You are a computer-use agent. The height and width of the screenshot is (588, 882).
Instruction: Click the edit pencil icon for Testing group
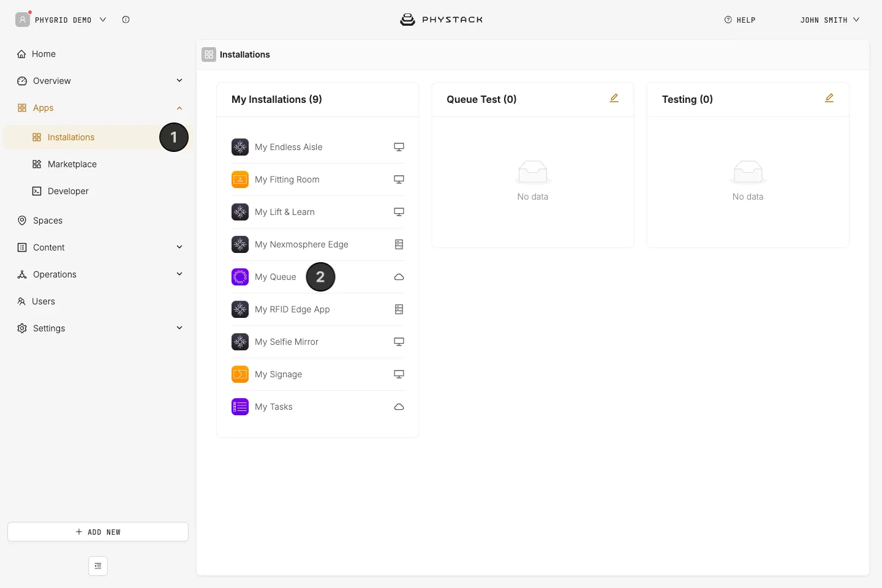click(829, 98)
